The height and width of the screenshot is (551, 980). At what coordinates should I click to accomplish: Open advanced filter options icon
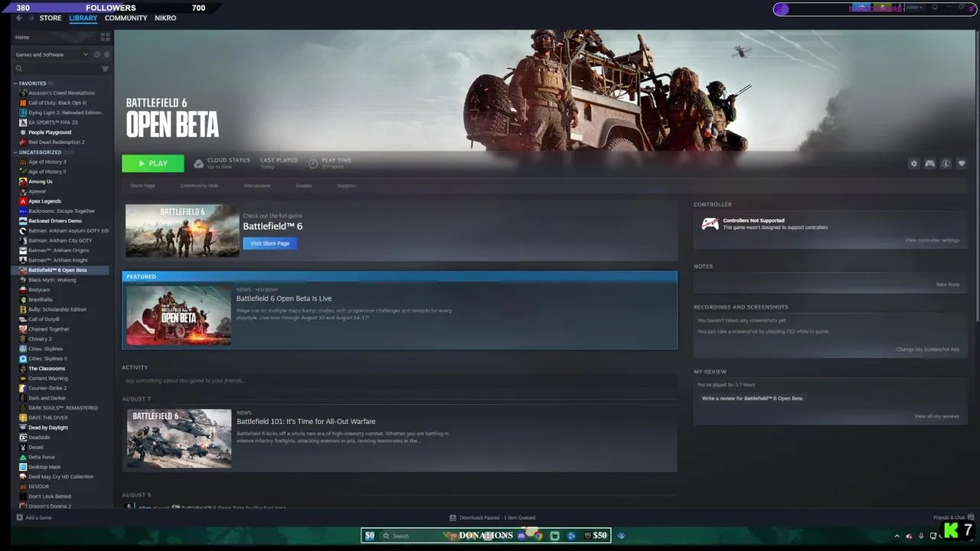point(105,69)
